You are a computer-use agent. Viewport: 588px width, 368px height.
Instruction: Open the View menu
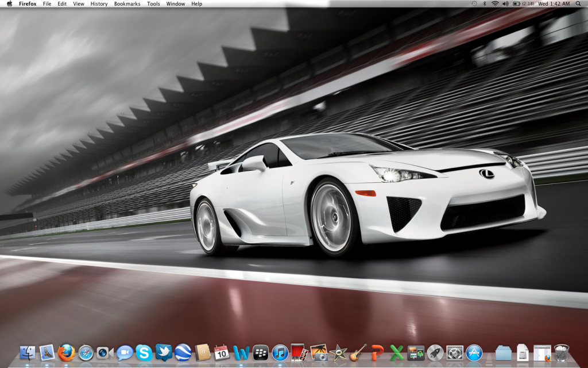(x=78, y=4)
